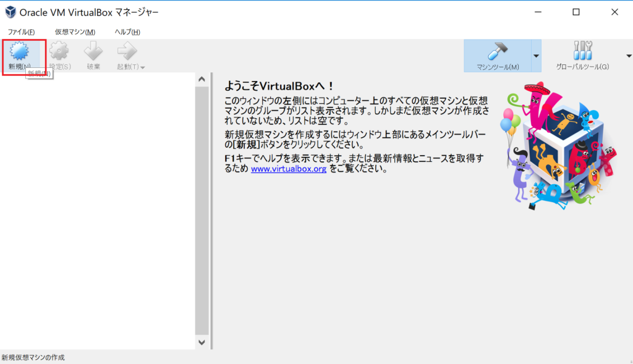Open the ファイル(F) menu
The height and width of the screenshot is (364, 633).
[21, 32]
